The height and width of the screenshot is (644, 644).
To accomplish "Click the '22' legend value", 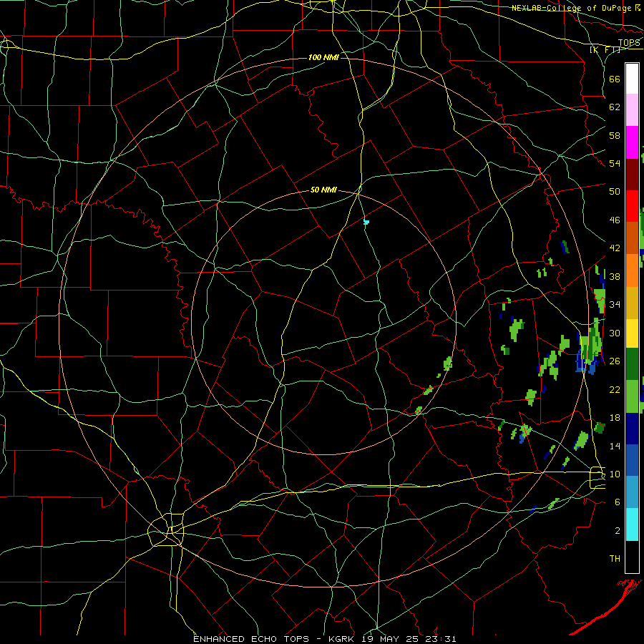I will pyautogui.click(x=615, y=389).
